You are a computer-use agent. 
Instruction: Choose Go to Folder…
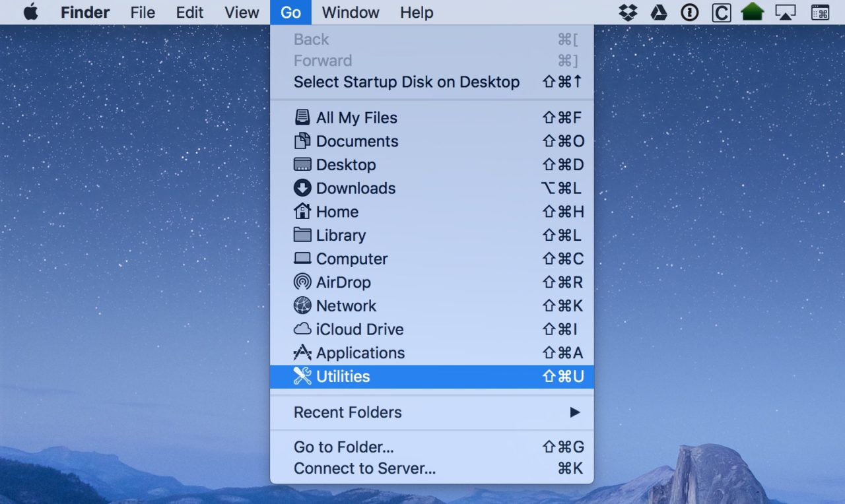click(432, 447)
